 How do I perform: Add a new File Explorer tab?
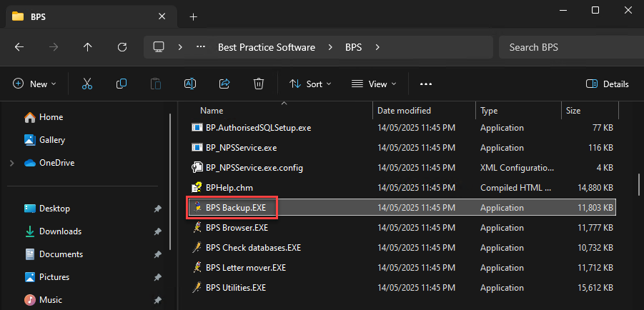click(194, 17)
